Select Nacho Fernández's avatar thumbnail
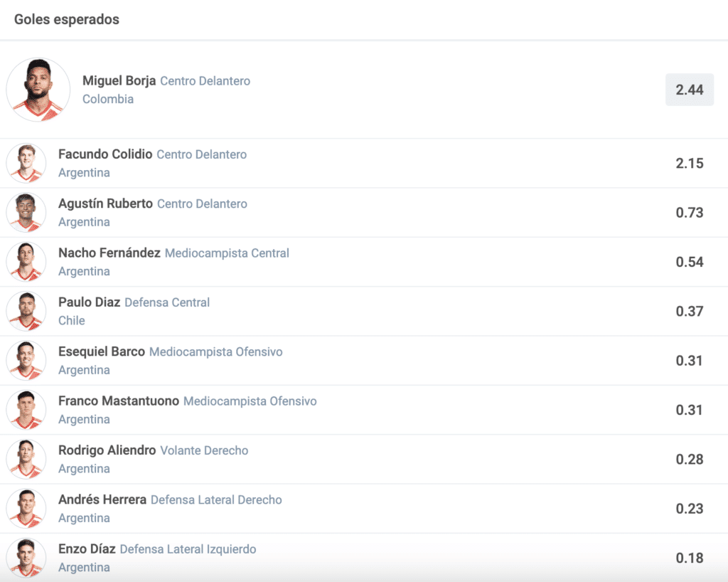Image resolution: width=728 pixels, height=582 pixels. click(26, 262)
